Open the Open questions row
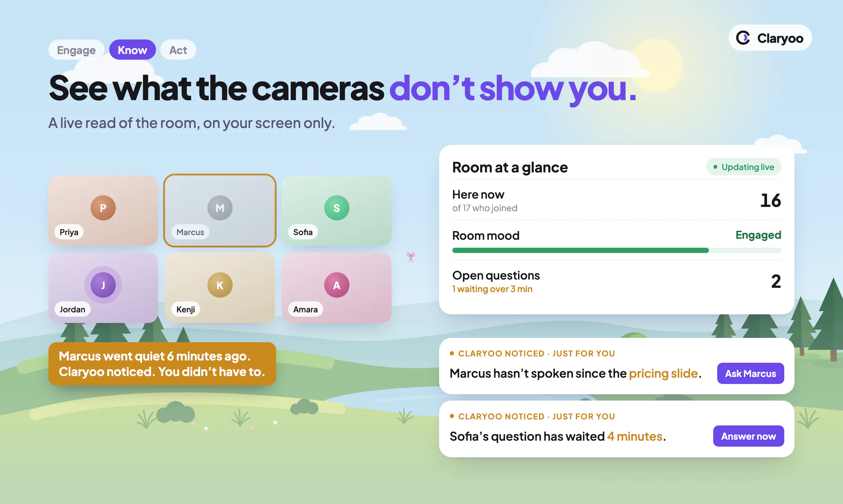Screen dimensions: 843x504 (x=617, y=282)
